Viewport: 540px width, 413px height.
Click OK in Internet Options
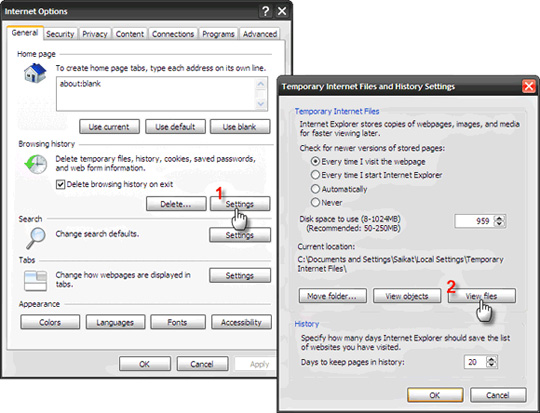coord(145,364)
